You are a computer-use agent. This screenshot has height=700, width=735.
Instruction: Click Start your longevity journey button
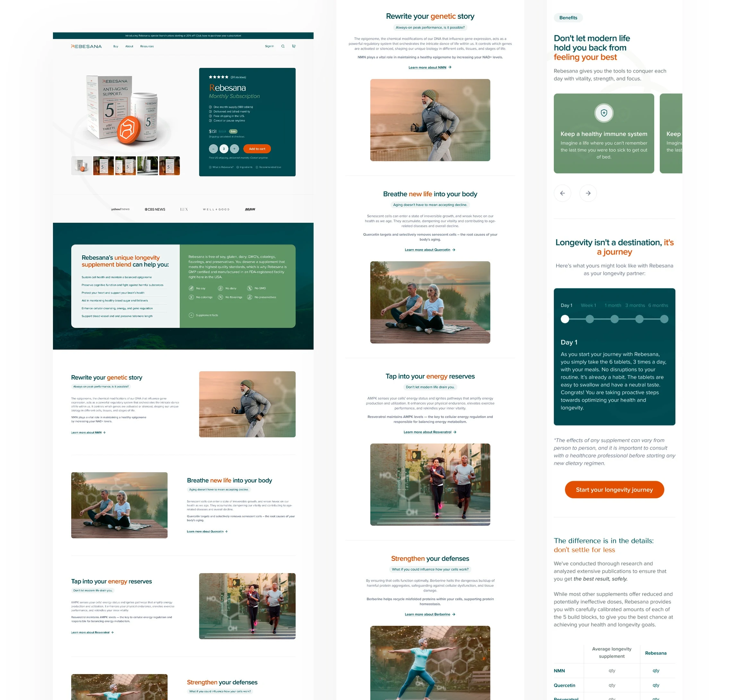coord(614,490)
